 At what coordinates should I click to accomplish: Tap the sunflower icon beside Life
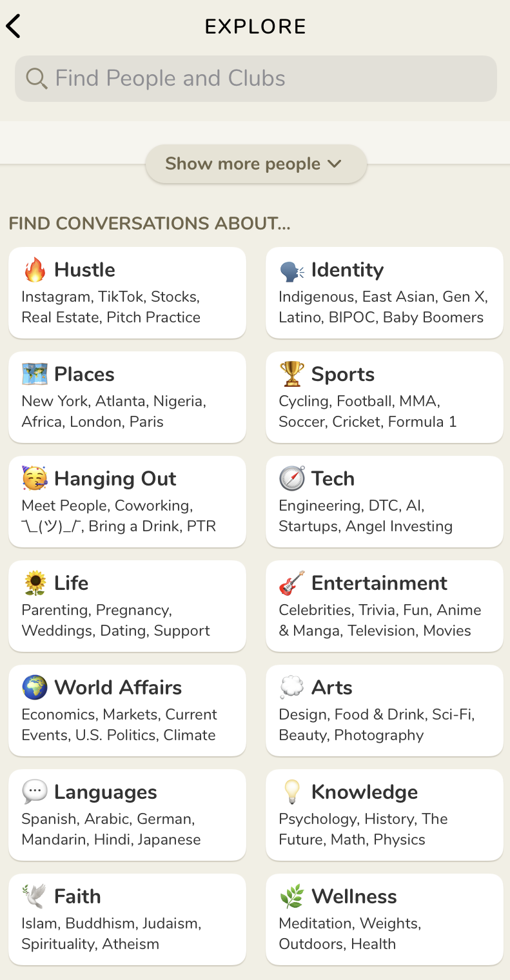pos(35,583)
